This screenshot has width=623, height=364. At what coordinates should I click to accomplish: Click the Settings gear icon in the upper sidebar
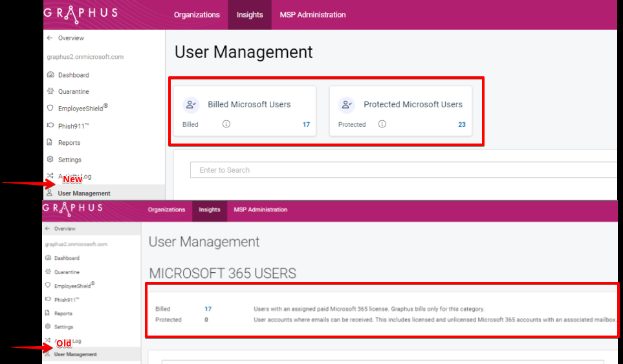tap(50, 159)
